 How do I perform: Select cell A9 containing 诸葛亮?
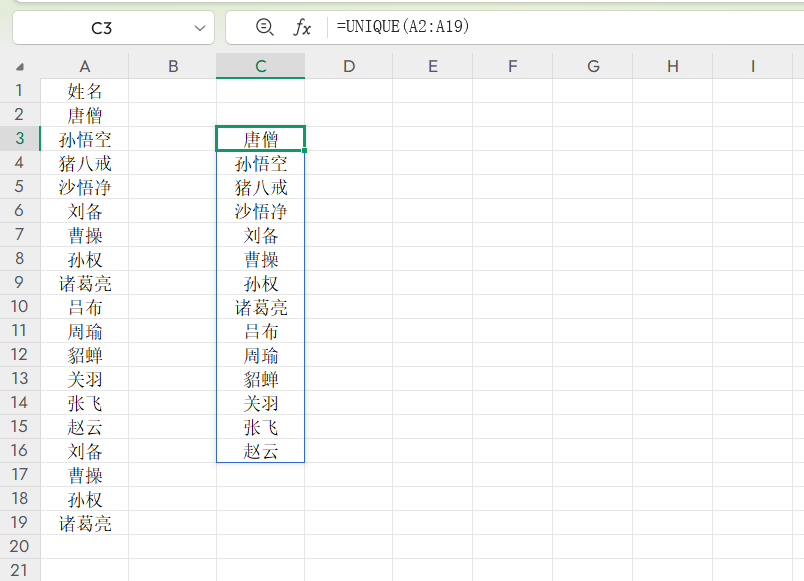(x=84, y=283)
